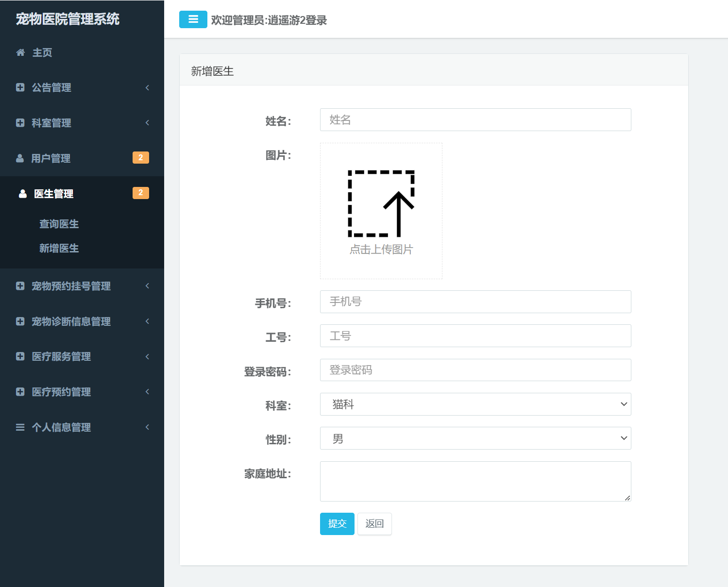Click the orange badge on 用户管理
This screenshot has height=587, width=728.
pos(140,157)
